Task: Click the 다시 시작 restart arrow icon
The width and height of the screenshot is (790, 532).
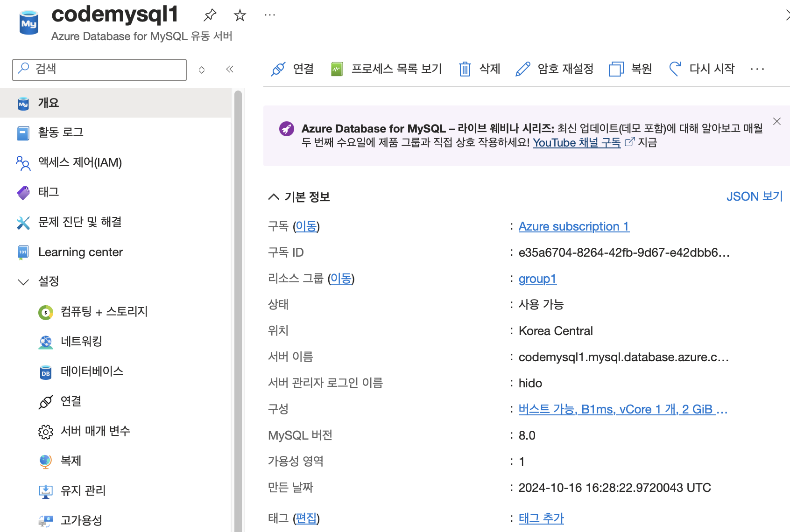Action: [675, 69]
